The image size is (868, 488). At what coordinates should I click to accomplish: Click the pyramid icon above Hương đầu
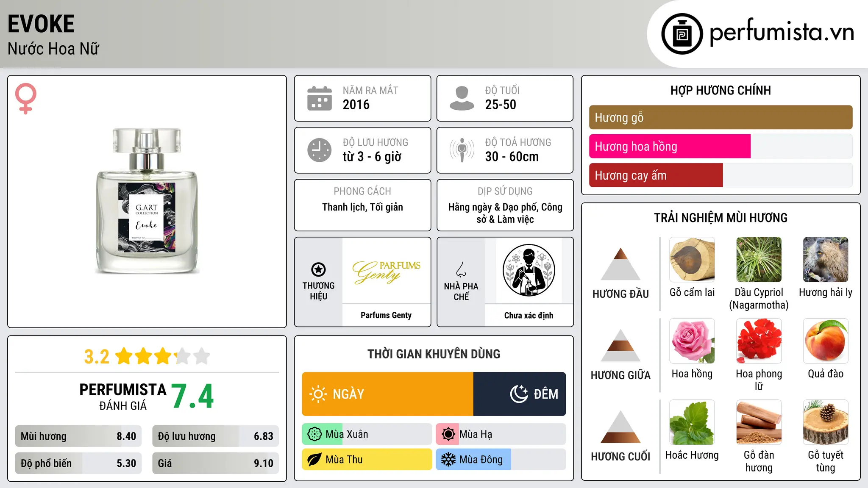click(x=620, y=264)
